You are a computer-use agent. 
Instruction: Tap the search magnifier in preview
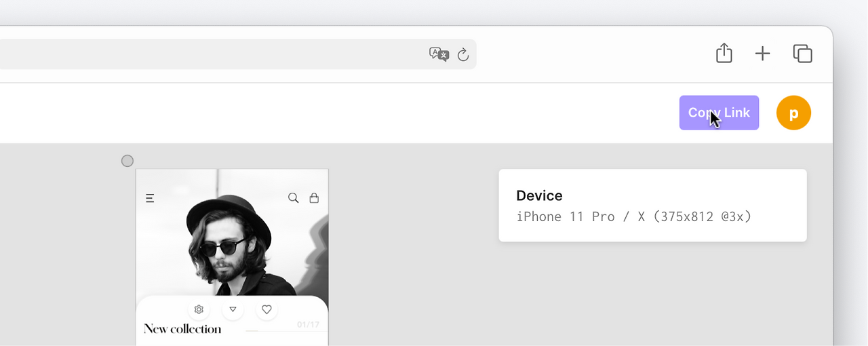[x=293, y=198]
